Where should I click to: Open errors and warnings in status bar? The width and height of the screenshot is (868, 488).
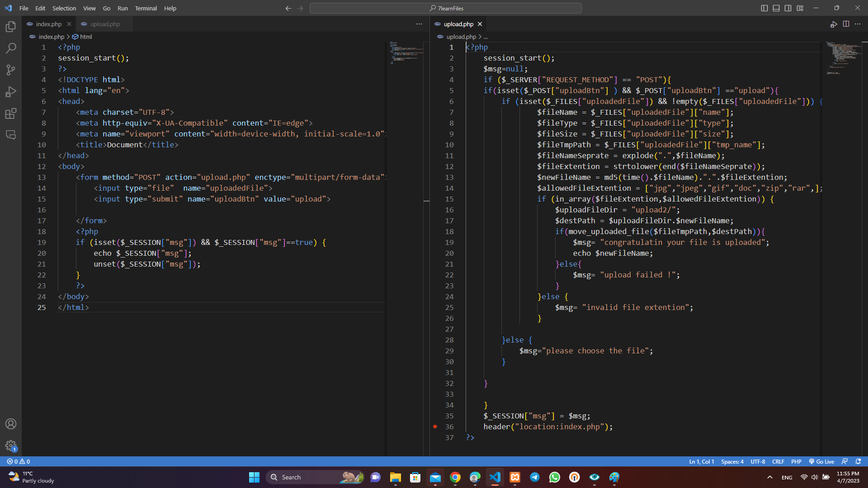19,461
